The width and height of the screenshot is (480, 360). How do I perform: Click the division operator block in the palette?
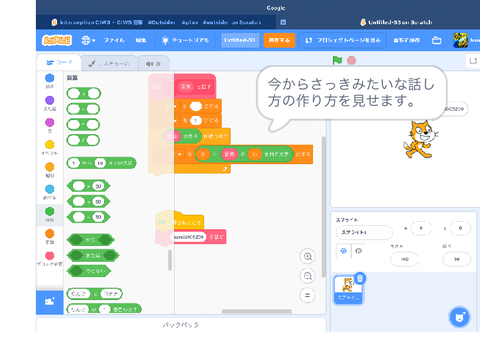[83, 140]
